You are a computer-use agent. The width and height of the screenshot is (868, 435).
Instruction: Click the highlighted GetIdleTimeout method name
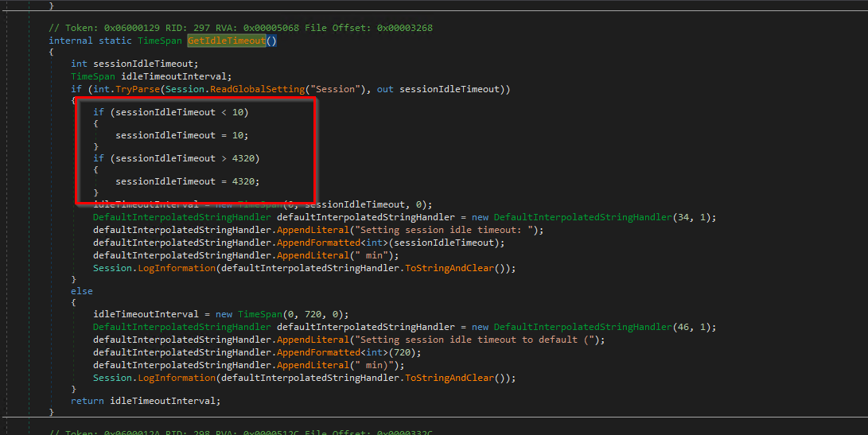227,41
